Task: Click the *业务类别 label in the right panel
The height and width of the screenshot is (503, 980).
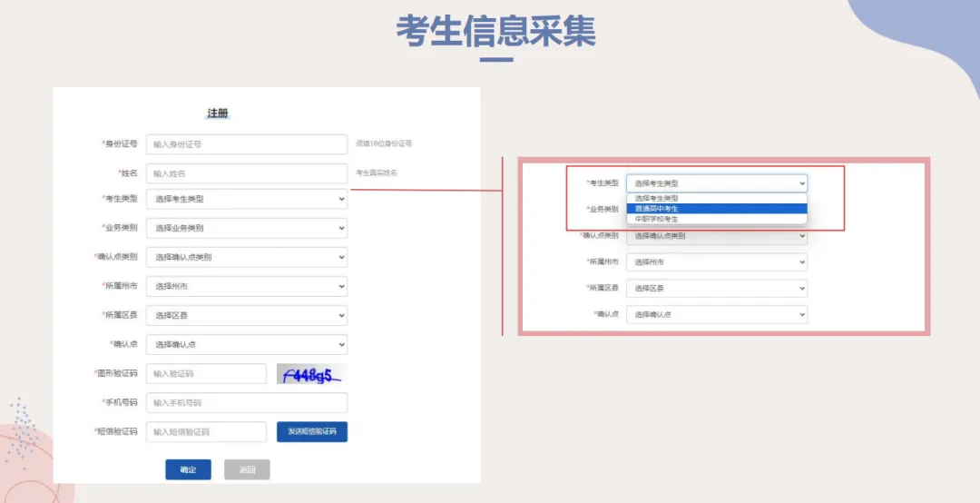Action: point(603,209)
